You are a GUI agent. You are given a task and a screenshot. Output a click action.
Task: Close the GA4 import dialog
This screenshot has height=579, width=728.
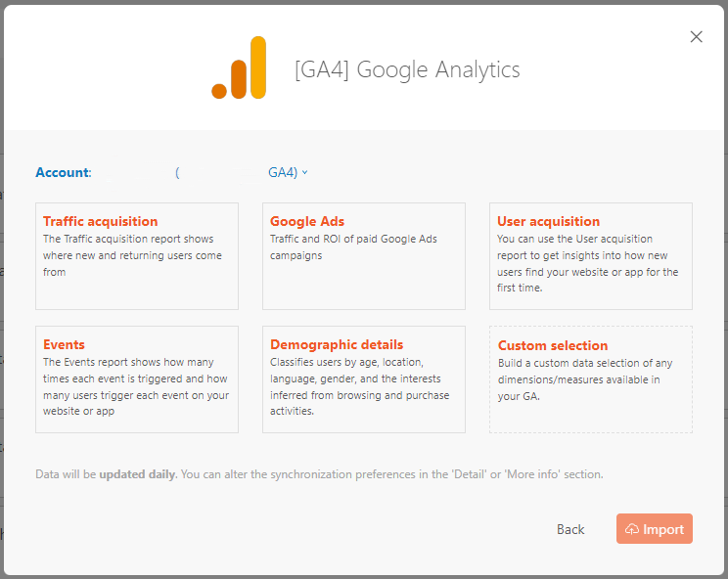[x=697, y=37]
